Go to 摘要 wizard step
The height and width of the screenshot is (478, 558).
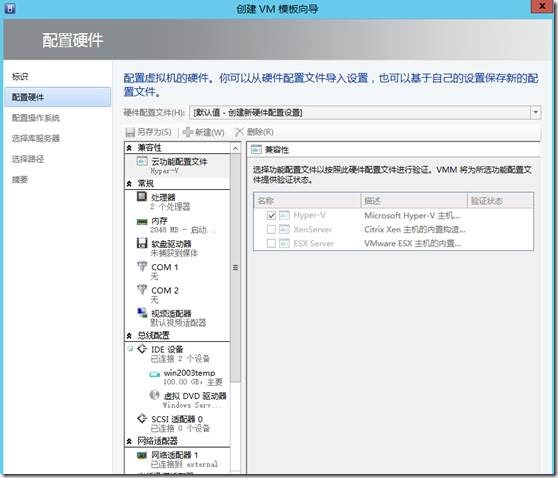tap(20, 180)
